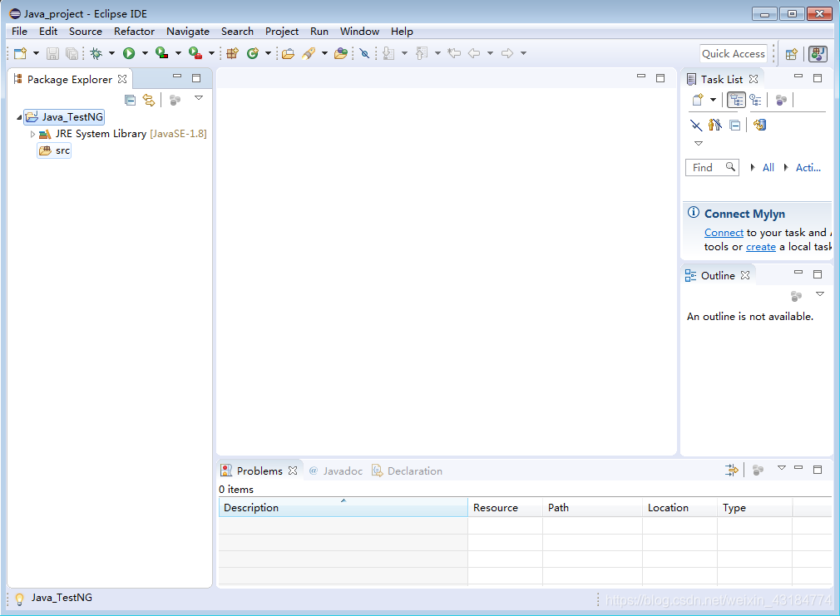
Task: Collapse All in Package Explorer
Action: [x=131, y=100]
